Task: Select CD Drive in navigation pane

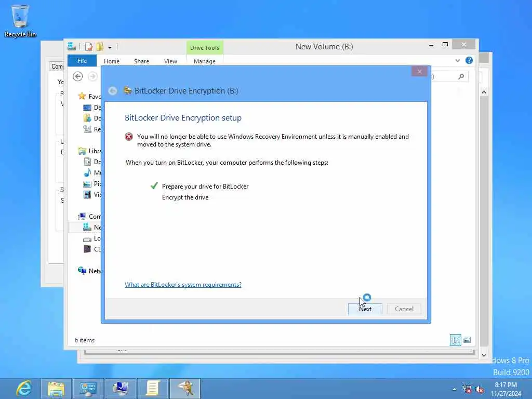Action: [92, 249]
